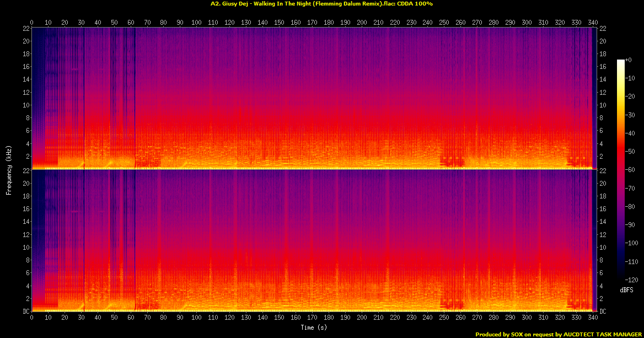Click the 'Produced by SOX' footer text
Viewport: 644px width, 338px height.
558,334
